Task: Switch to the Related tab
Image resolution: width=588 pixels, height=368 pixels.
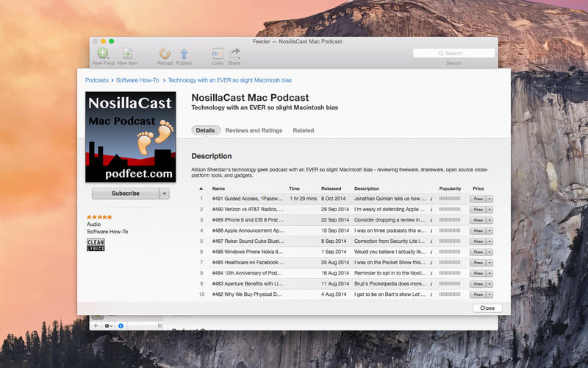Action: [x=303, y=130]
